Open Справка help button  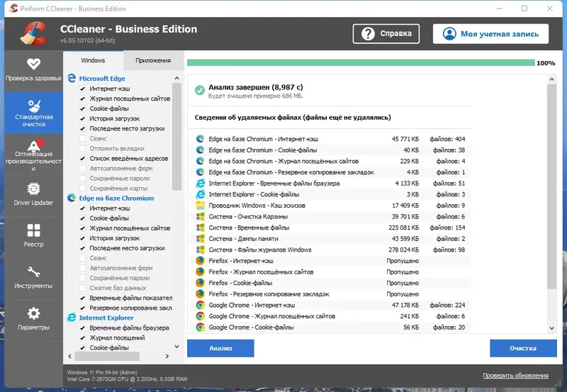[386, 33]
